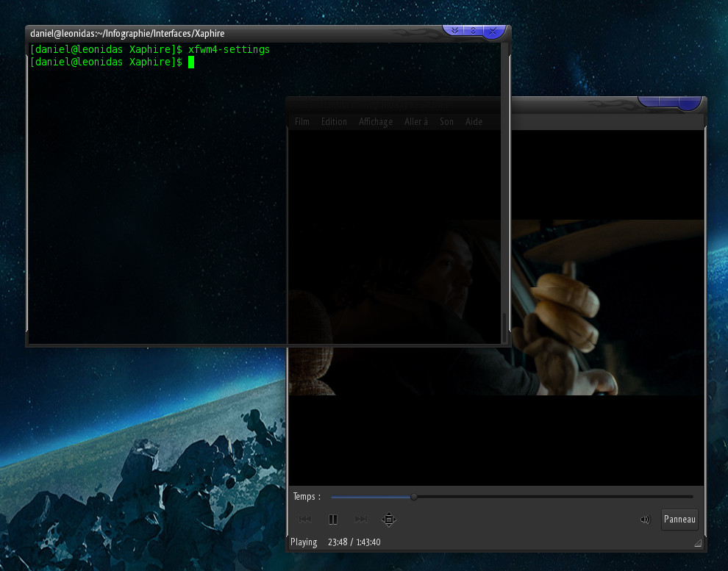This screenshot has width=728, height=571.
Task: Skip to the next chapter in the player
Action: pyautogui.click(x=361, y=519)
